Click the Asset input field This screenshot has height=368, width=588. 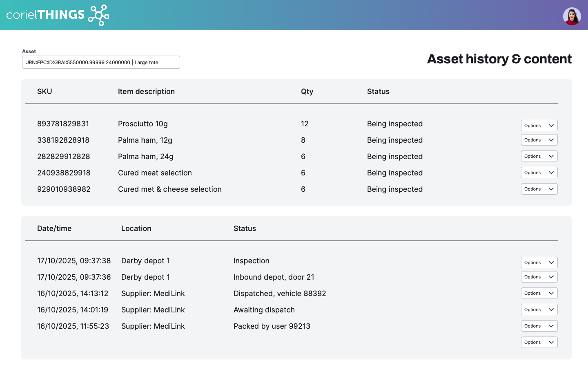(101, 62)
